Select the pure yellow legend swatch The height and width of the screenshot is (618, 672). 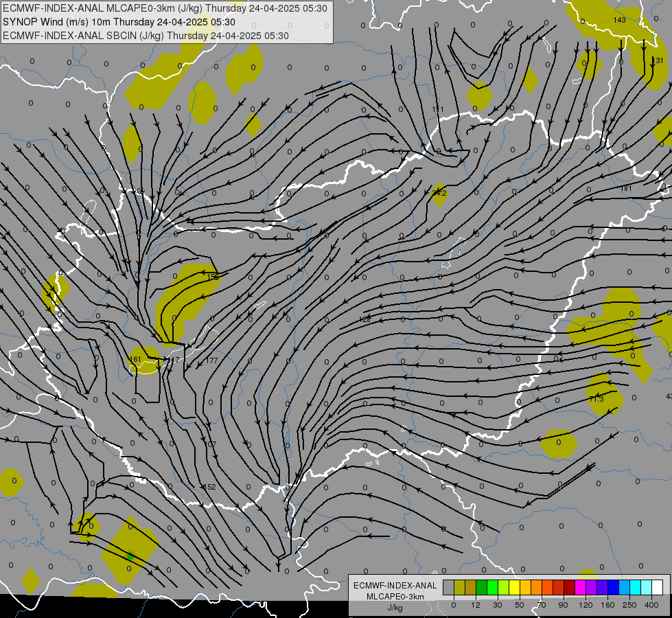click(514, 587)
